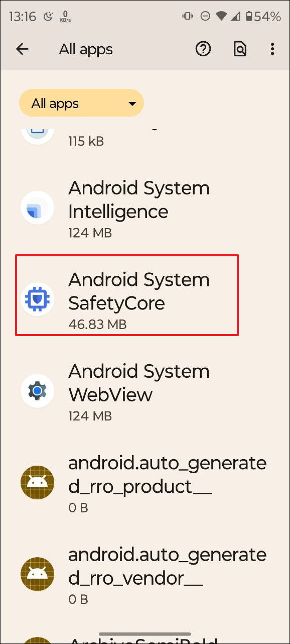Tap Android System WebView gear icon
The width and height of the screenshot is (290, 644).
[x=38, y=391]
